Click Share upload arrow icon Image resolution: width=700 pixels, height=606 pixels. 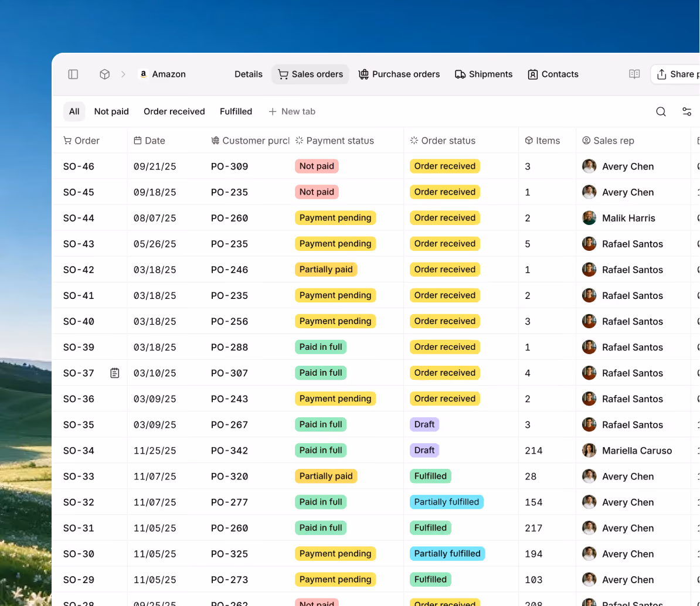[x=662, y=74]
